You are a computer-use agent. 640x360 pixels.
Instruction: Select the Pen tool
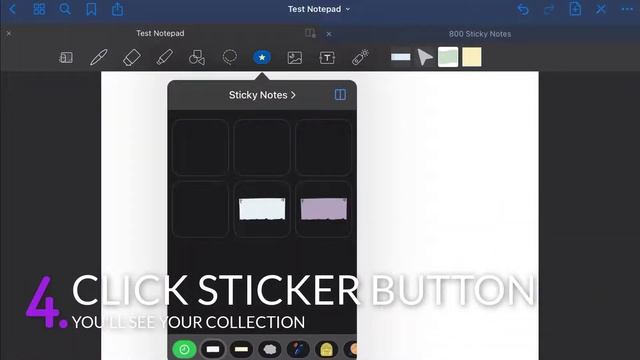pos(99,58)
